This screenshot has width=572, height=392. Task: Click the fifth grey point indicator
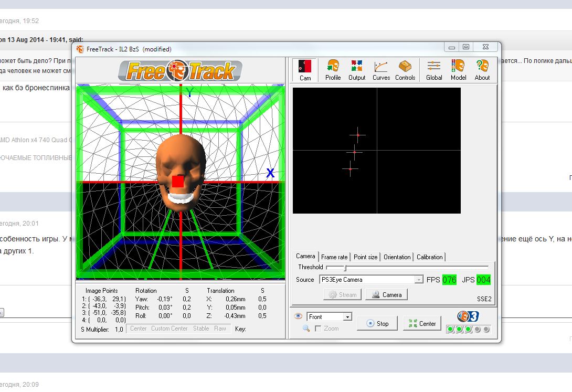click(x=486, y=329)
